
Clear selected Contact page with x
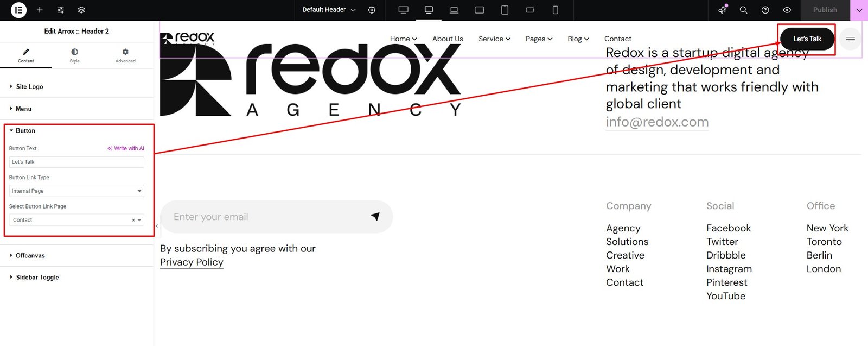point(133,220)
